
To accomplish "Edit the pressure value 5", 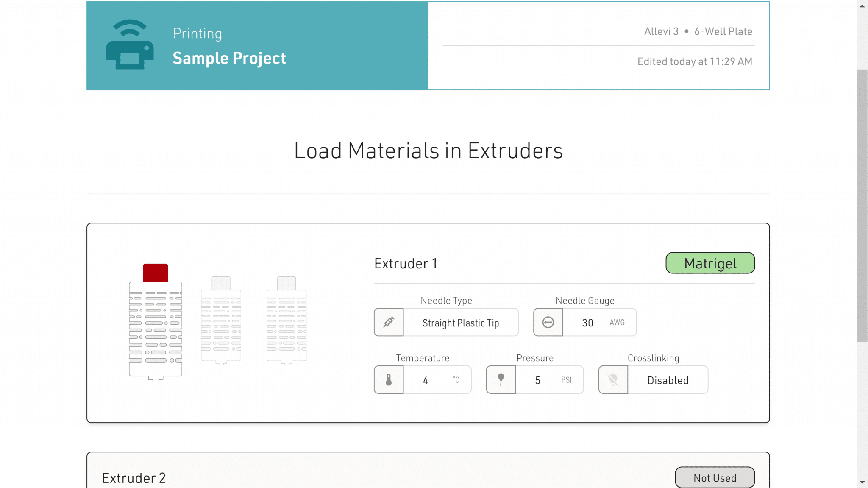I will [537, 380].
